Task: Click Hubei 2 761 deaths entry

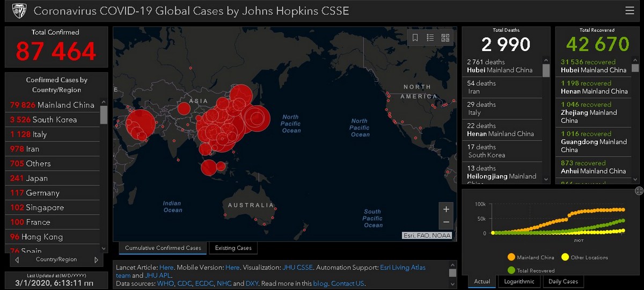Action: point(503,66)
